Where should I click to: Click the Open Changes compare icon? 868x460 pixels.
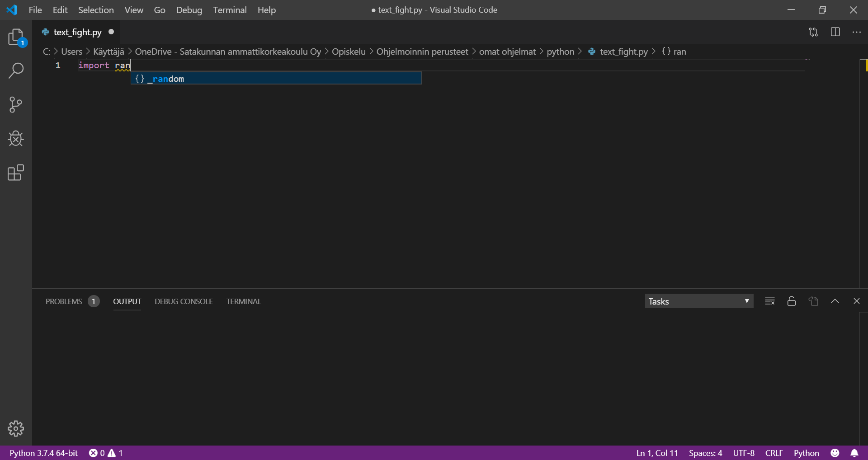point(813,32)
